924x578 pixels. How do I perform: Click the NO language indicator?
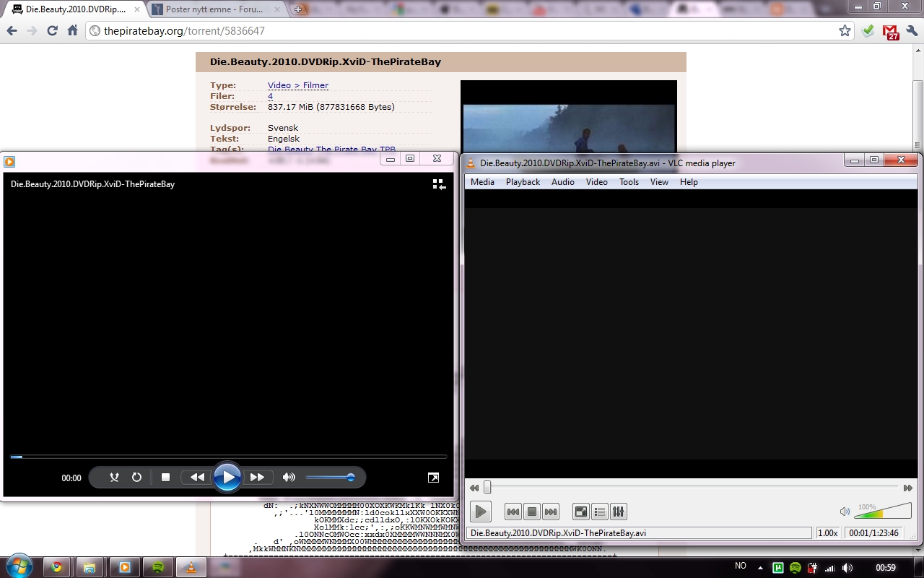pos(741,566)
